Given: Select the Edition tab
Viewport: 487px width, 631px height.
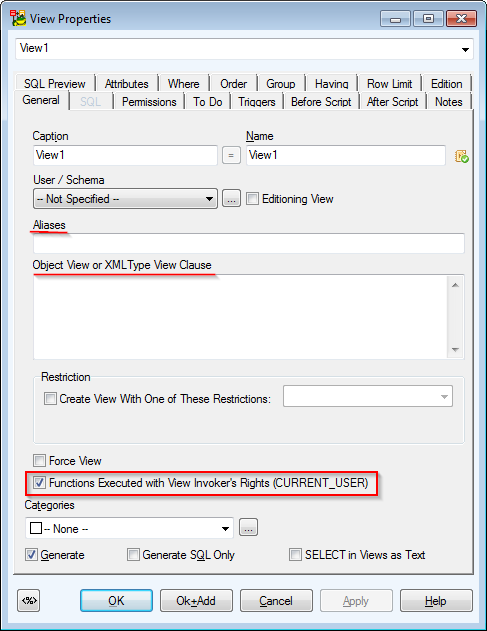Looking at the screenshot, I should [x=446, y=84].
